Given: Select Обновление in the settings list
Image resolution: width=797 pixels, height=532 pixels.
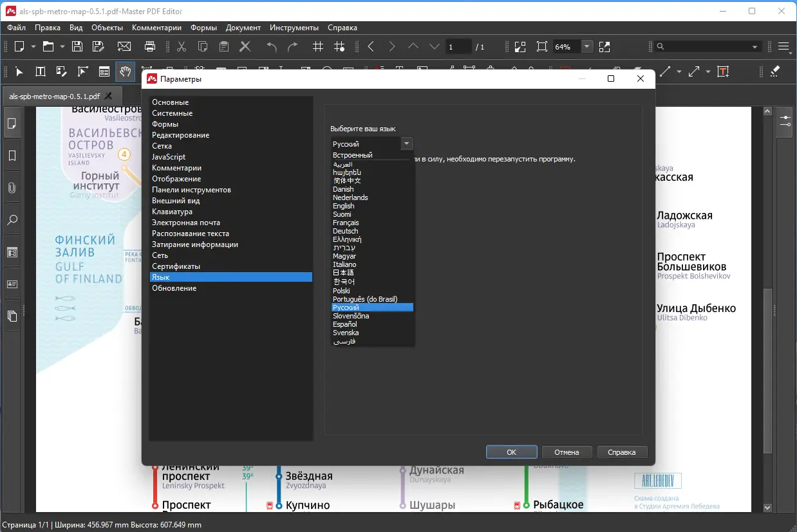Looking at the screenshot, I should tap(231, 288).
